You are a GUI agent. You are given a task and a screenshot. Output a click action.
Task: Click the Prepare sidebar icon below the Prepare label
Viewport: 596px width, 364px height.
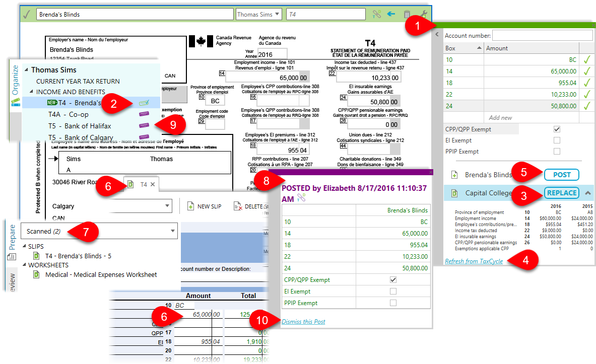click(x=12, y=257)
